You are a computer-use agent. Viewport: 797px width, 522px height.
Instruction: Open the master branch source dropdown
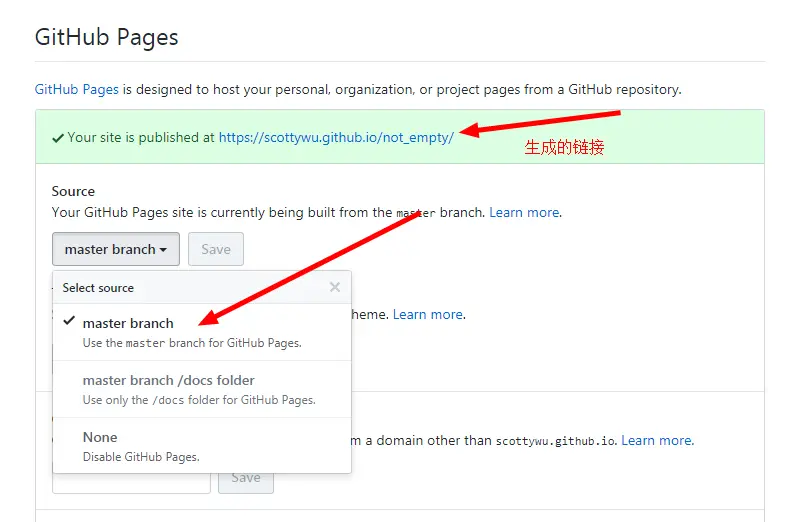[x=116, y=249]
